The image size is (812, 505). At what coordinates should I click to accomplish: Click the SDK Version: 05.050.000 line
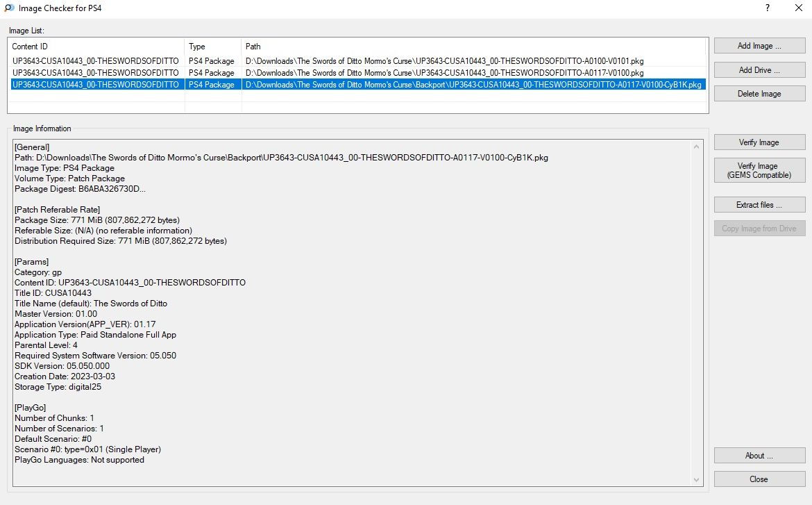click(x=62, y=366)
